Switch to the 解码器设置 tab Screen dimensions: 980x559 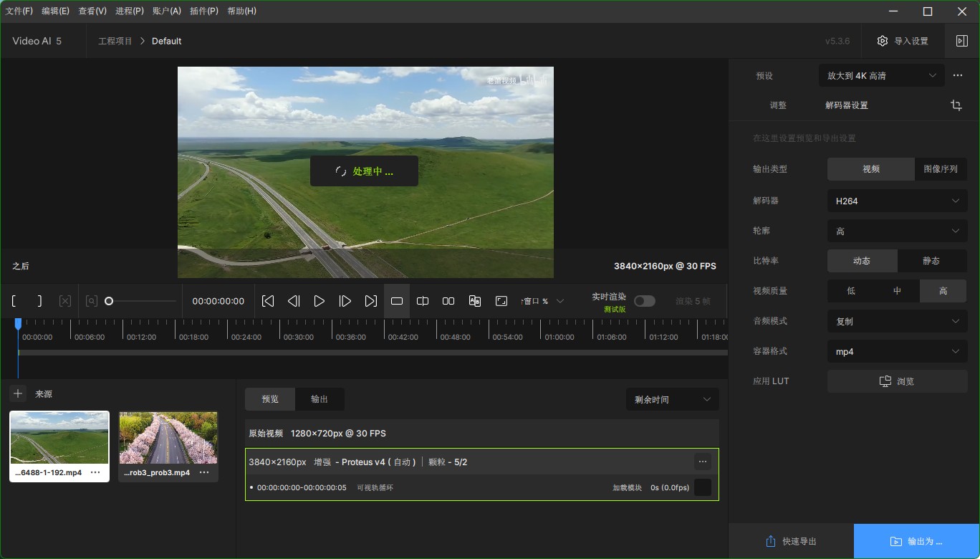click(x=847, y=105)
